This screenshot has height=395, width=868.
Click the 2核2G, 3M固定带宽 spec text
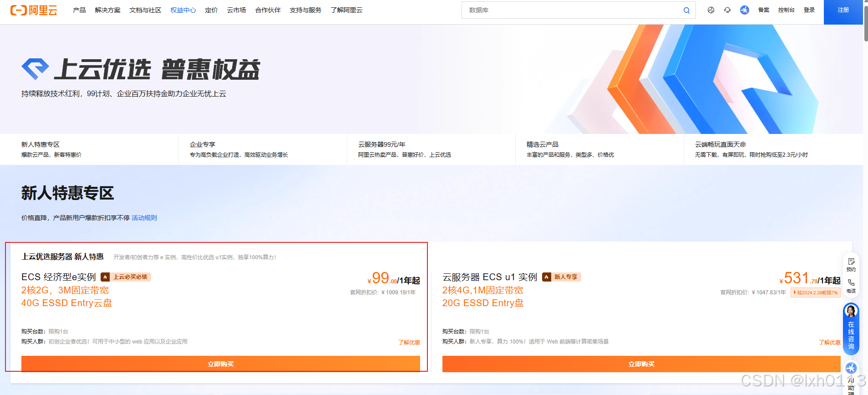point(65,290)
